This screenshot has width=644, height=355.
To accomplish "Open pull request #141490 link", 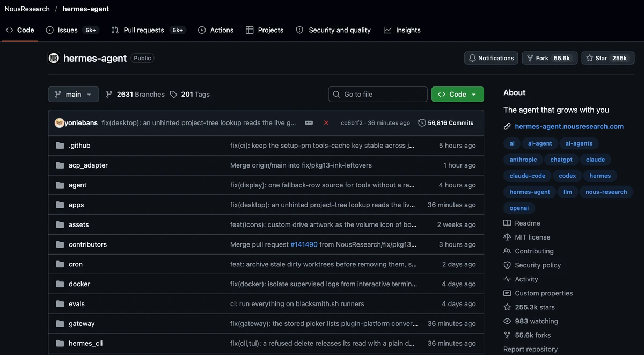I will (304, 244).
